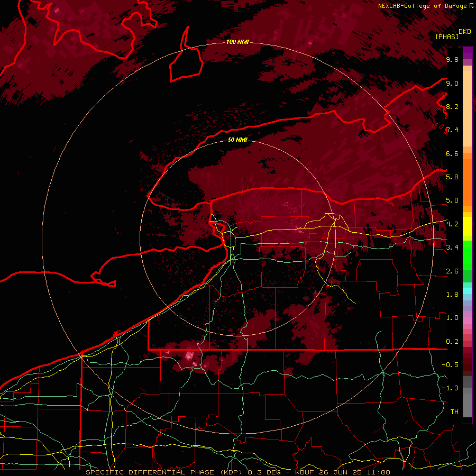476x476 pixels.
Task: Click the 100 NMI range ring label
Action: point(237,42)
